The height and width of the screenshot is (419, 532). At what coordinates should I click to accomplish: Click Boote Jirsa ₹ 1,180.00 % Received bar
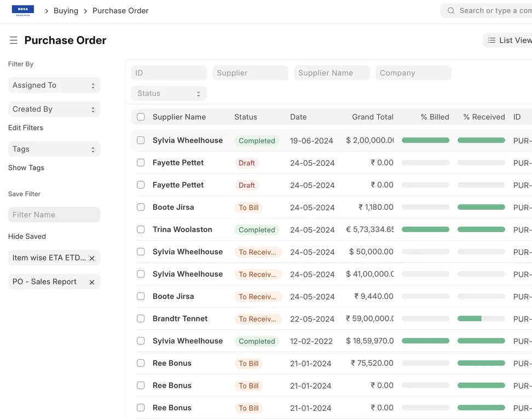[481, 207]
